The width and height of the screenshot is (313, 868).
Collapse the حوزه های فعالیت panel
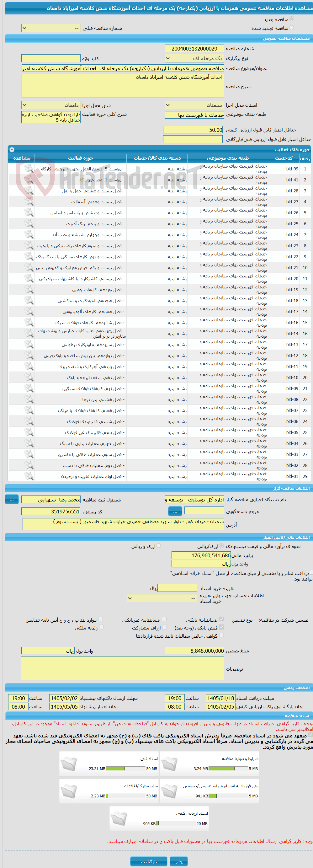click(x=12, y=149)
